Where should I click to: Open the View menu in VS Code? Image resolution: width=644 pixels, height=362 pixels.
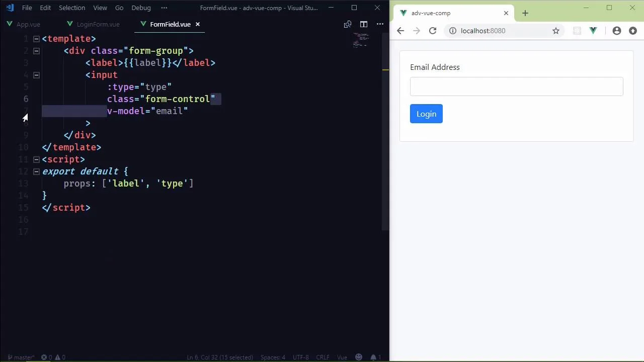tap(100, 8)
